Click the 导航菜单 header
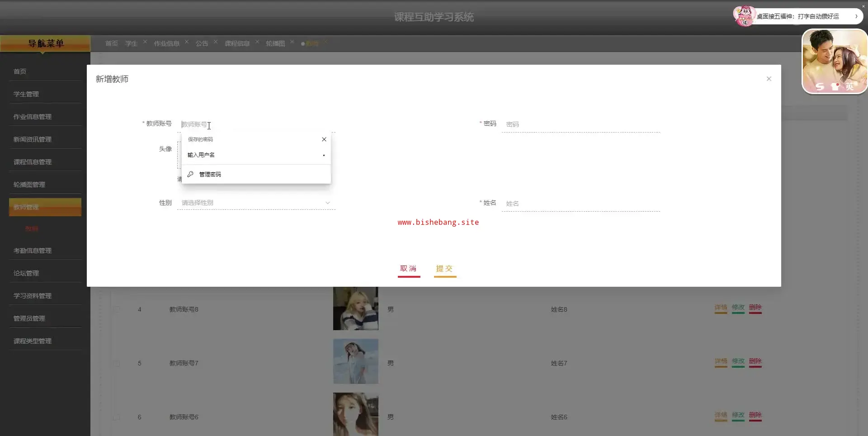This screenshot has width=868, height=436. coord(45,43)
